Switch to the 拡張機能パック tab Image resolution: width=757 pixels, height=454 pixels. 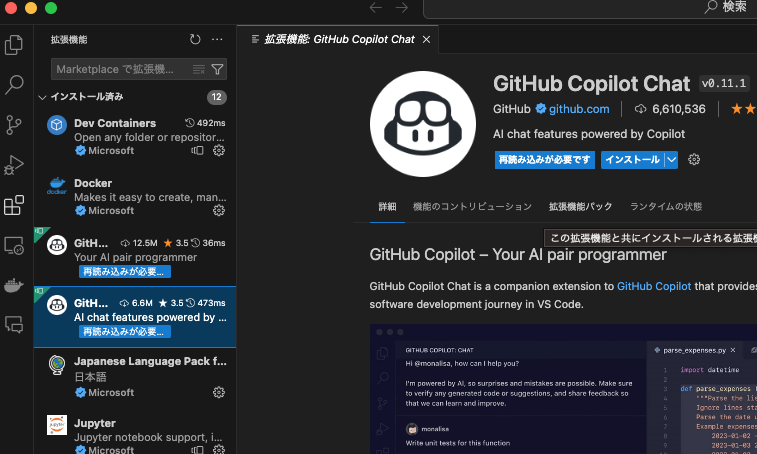point(580,207)
